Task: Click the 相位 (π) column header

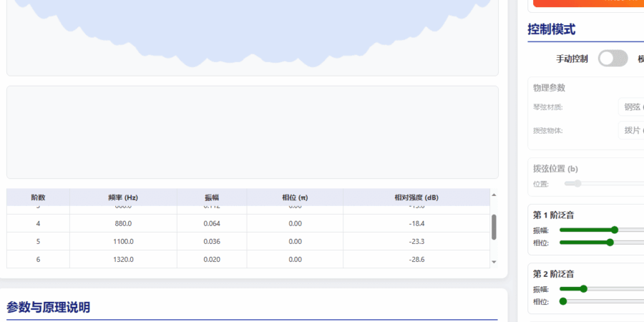Action: tap(295, 197)
